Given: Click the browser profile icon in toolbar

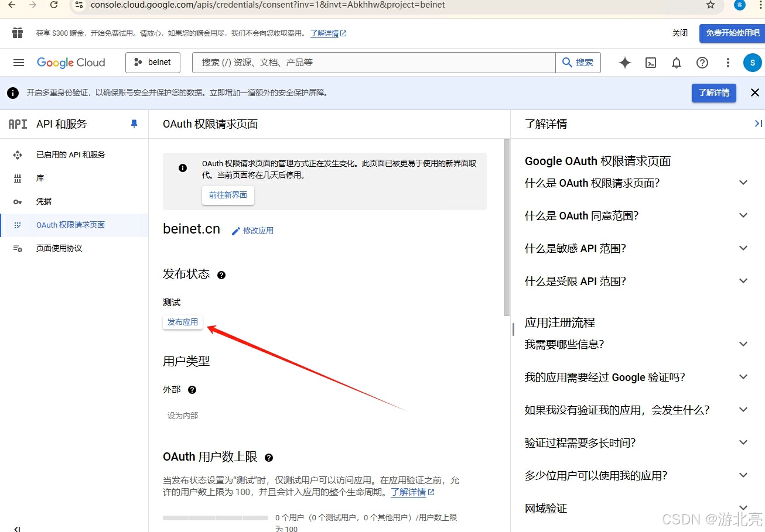Looking at the screenshot, I should tap(740, 5).
